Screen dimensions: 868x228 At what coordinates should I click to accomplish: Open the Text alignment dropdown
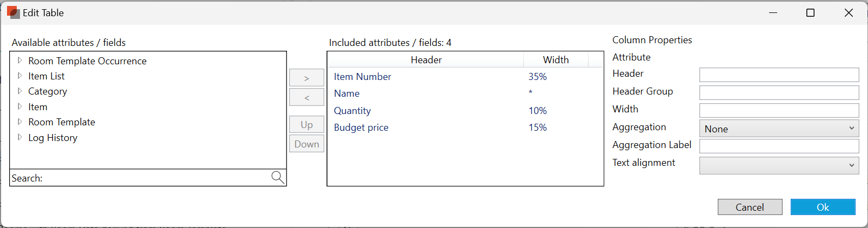click(x=779, y=165)
